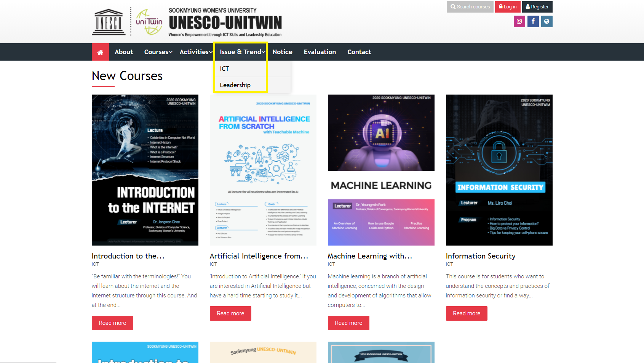This screenshot has width=644, height=363.
Task: Open the Search courses box
Action: pyautogui.click(x=470, y=7)
